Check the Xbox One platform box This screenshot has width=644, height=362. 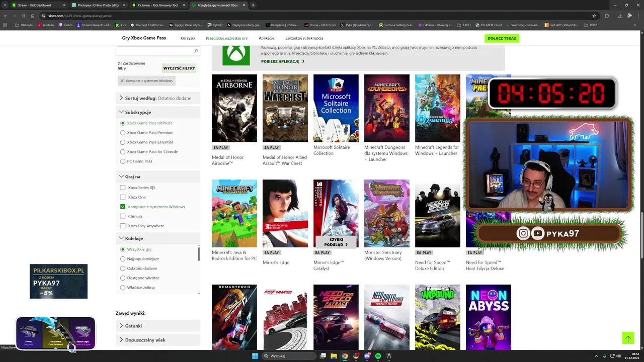coord(123,197)
